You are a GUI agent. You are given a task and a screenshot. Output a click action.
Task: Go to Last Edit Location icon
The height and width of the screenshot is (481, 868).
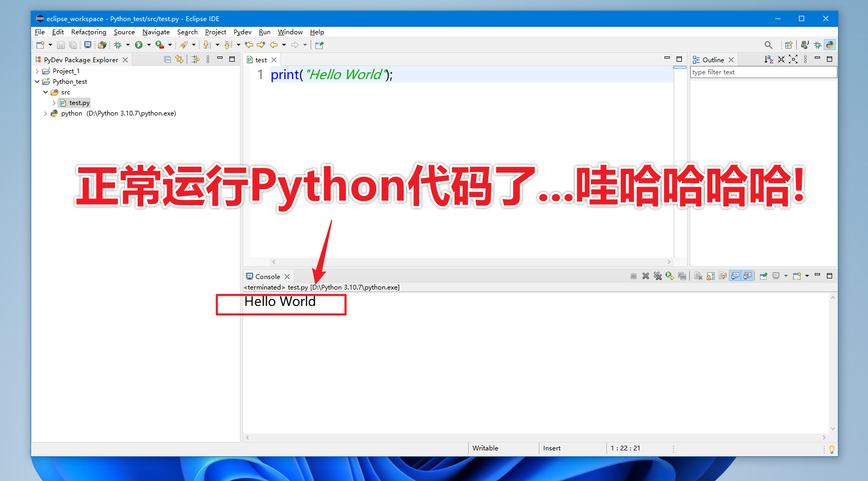click(x=249, y=45)
